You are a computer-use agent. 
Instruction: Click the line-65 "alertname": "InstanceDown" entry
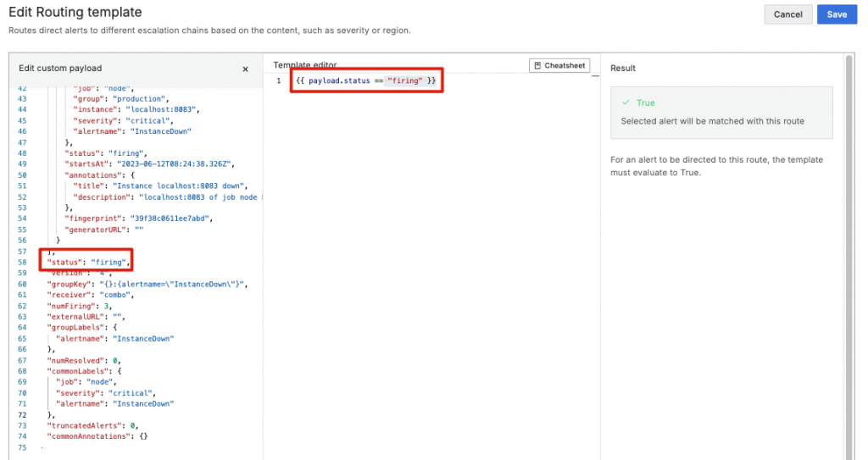(114, 339)
